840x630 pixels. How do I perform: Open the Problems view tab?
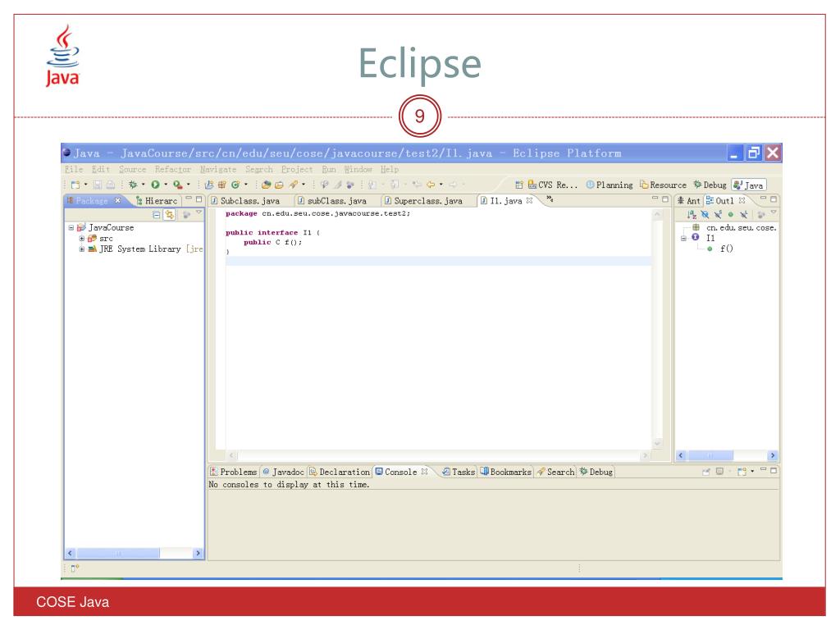[234, 472]
